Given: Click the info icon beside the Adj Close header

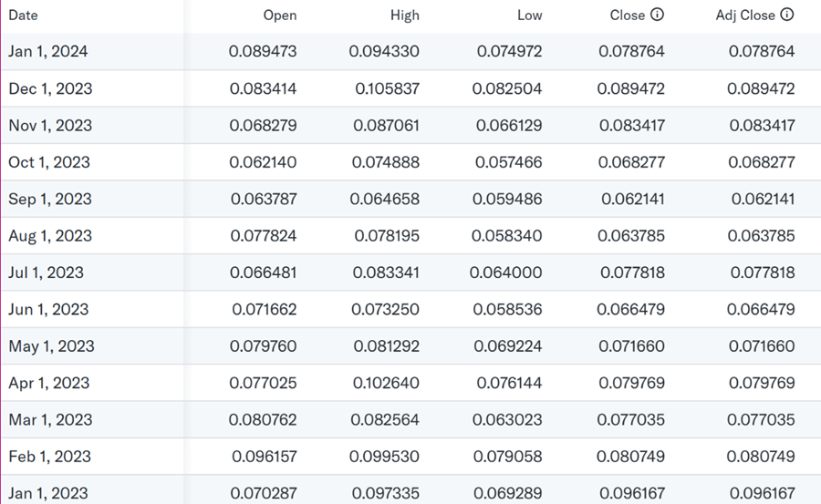Looking at the screenshot, I should 787,15.
